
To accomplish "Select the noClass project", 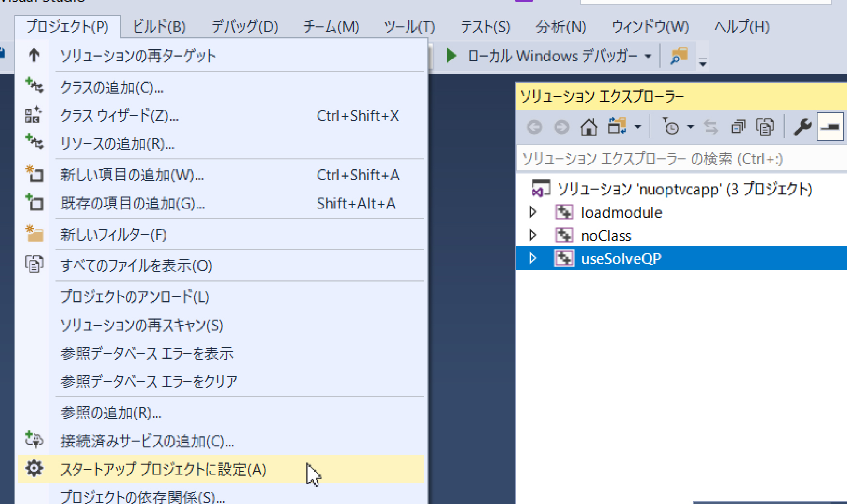I will [x=606, y=236].
